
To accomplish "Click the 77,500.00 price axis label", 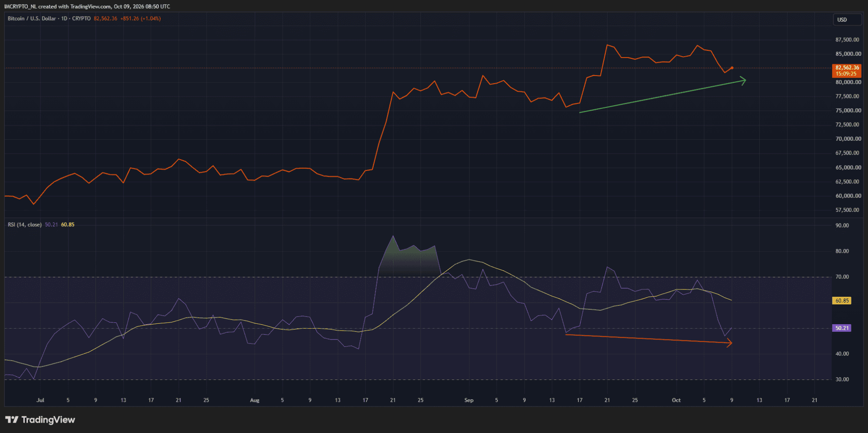I will point(848,96).
